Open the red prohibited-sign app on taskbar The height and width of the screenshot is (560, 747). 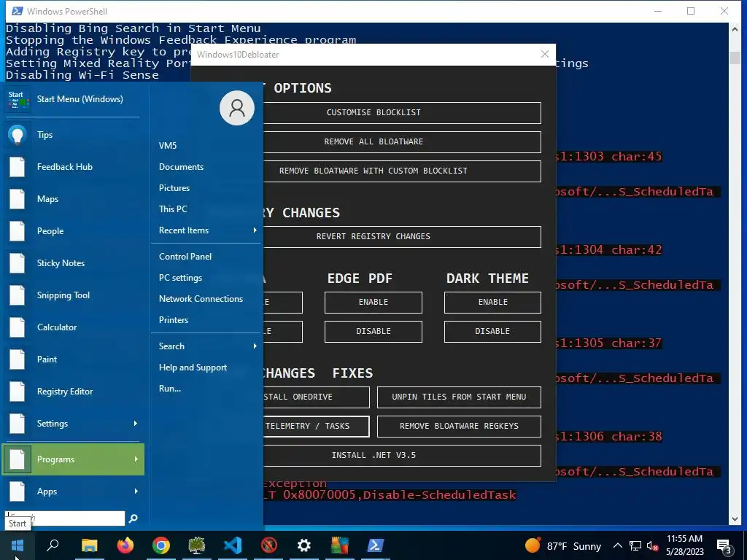pyautogui.click(x=268, y=545)
